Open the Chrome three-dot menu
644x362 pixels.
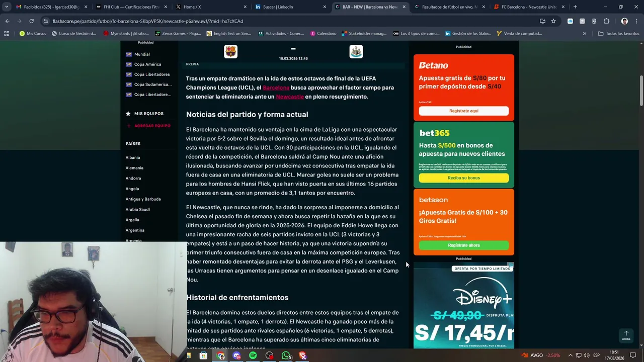point(636,21)
